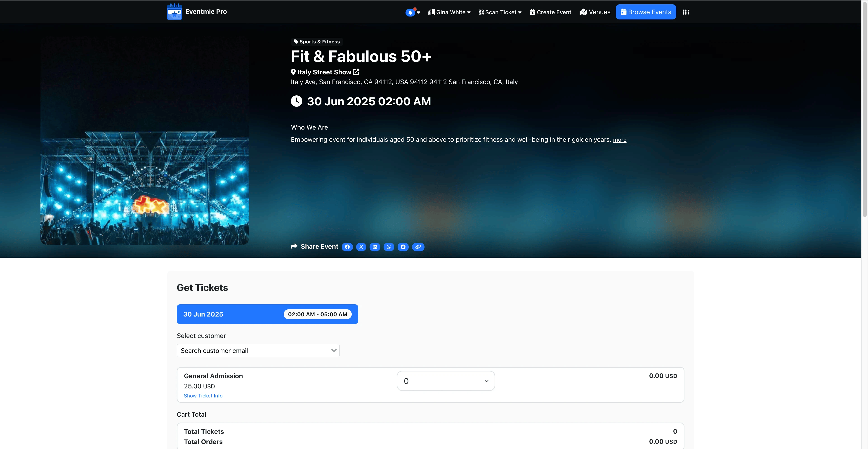Click the Facebook share icon
868x449 pixels.
347,247
